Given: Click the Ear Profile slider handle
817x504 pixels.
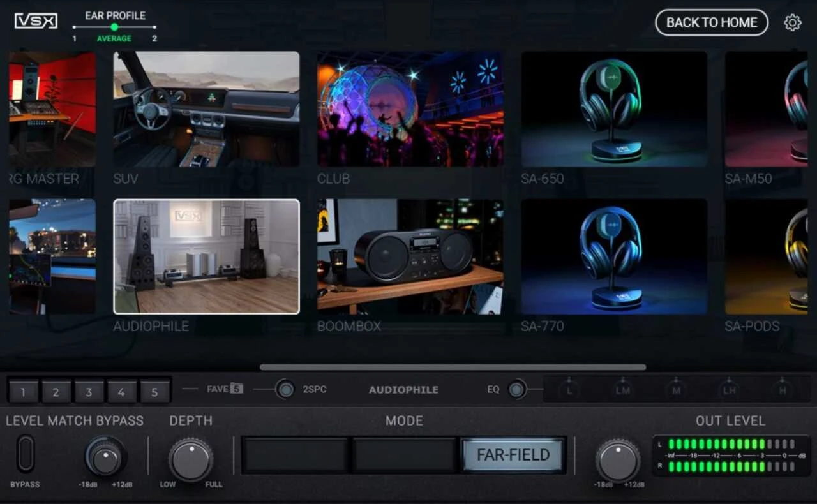Looking at the screenshot, I should pos(114,27).
